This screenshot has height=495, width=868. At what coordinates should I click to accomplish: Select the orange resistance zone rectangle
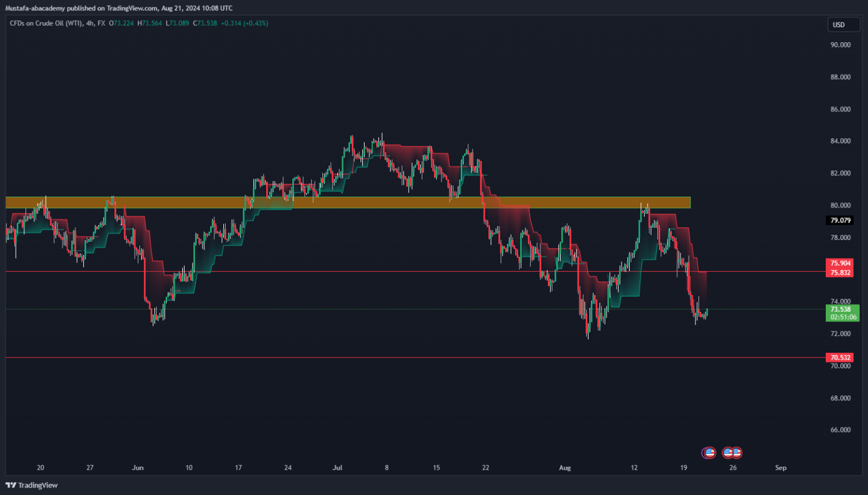coord(347,202)
